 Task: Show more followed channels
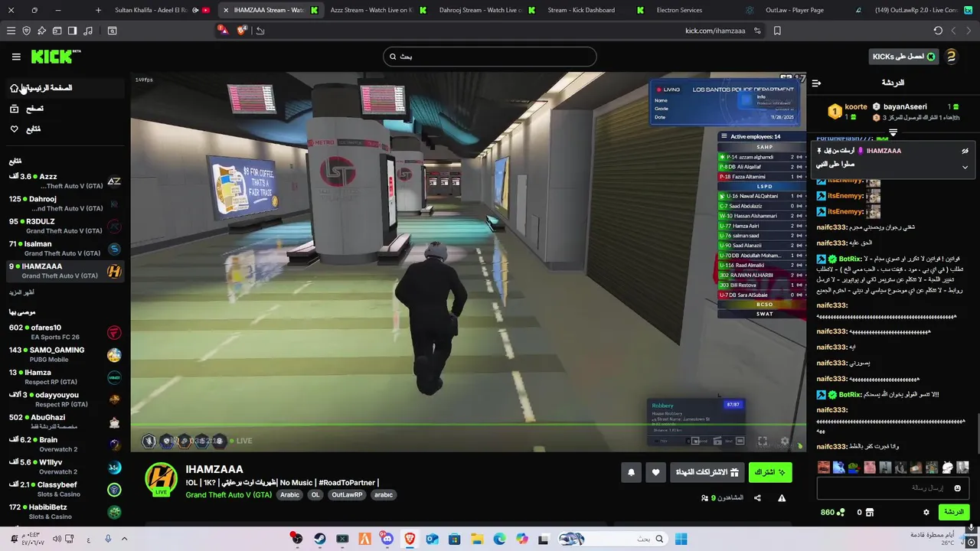[x=21, y=292]
